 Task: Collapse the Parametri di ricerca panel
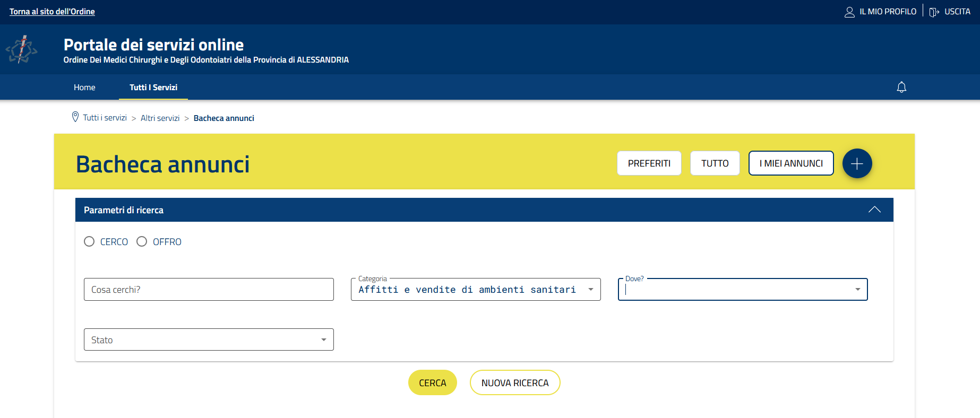(x=874, y=210)
